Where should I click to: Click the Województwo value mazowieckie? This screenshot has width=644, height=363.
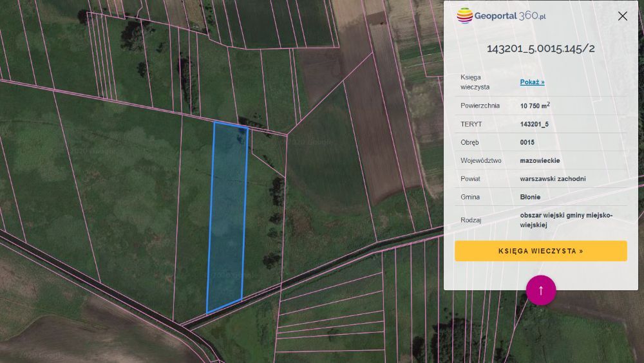(x=540, y=160)
